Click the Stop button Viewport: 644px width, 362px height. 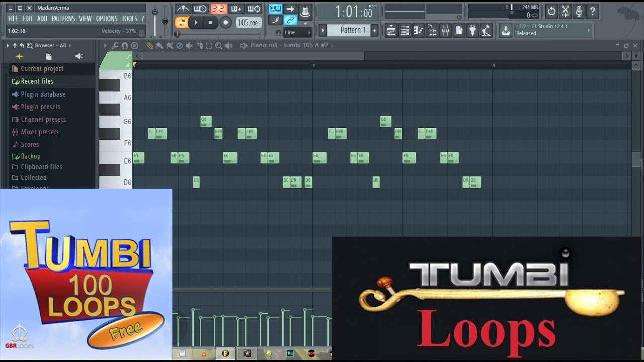tap(210, 22)
